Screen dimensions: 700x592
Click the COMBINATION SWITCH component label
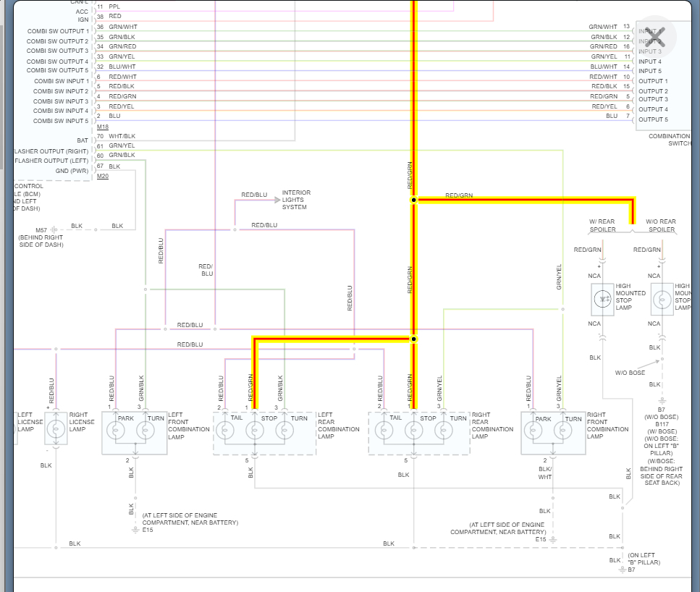click(x=670, y=140)
